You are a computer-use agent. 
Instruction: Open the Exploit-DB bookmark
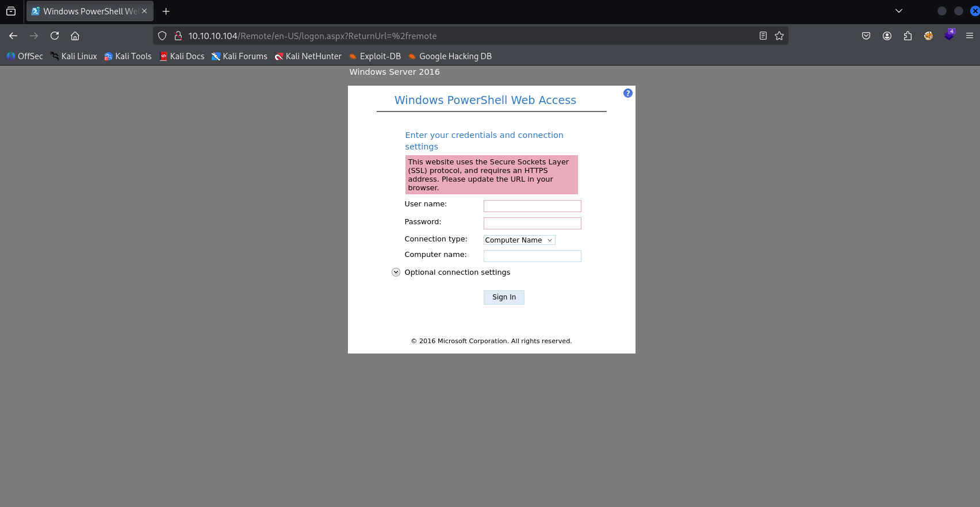pos(374,56)
